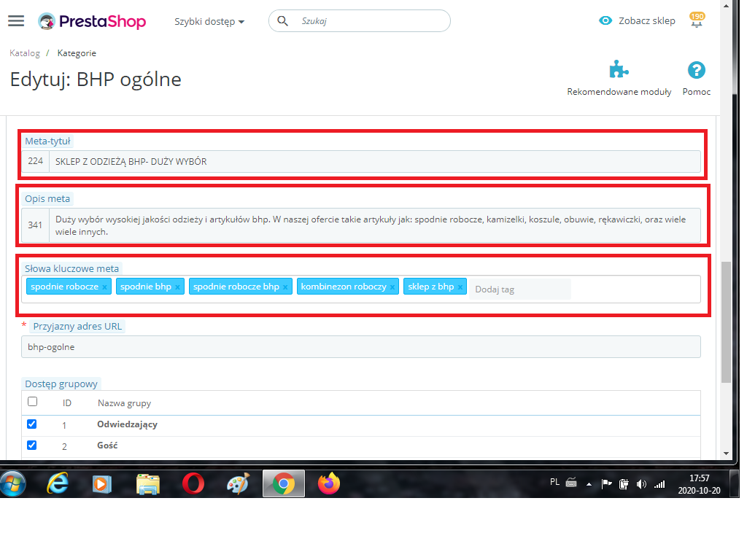
Task: Remove the 'sklep z bhp' tag
Action: click(x=460, y=287)
